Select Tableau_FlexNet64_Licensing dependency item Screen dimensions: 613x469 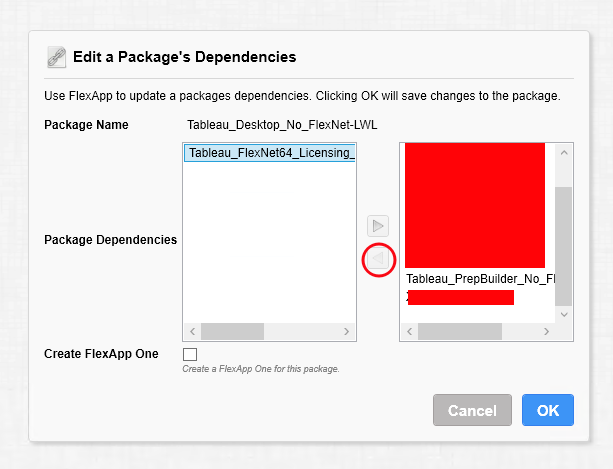(x=269, y=153)
